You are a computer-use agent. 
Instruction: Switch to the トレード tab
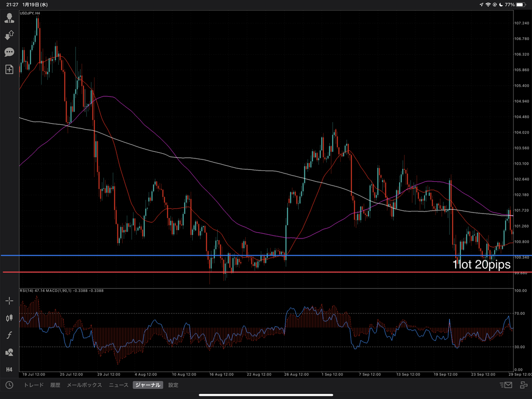click(x=34, y=385)
